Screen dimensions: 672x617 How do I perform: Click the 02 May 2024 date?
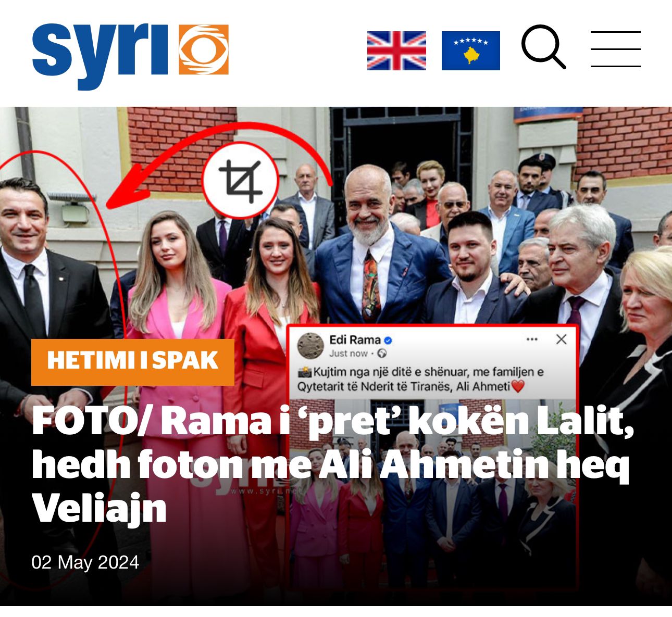(85, 562)
